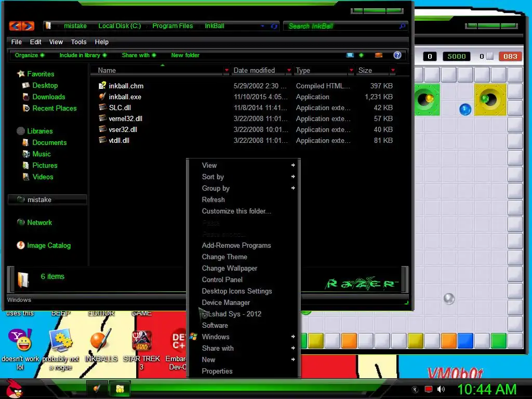
Task: Click the New folder button
Action: point(185,55)
